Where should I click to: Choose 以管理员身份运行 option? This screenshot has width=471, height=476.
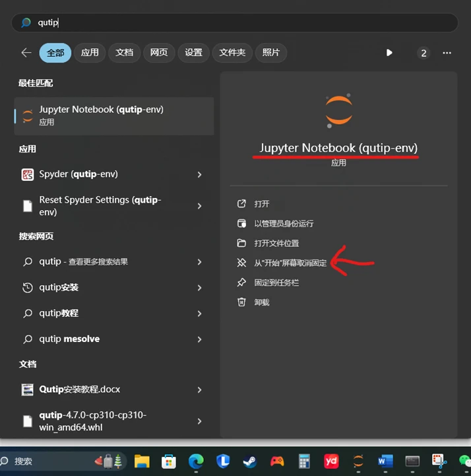(x=275, y=224)
